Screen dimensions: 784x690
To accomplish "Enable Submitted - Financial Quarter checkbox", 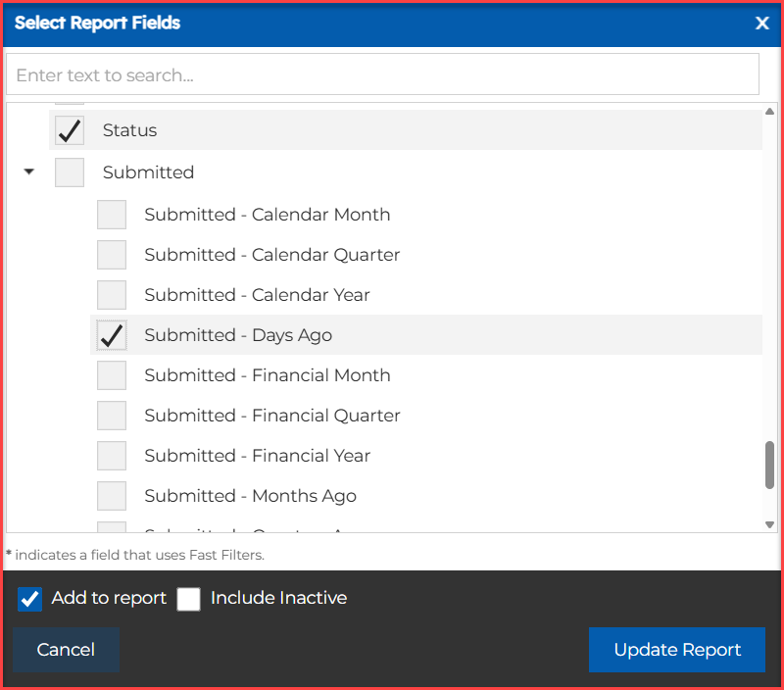I will 112,416.
